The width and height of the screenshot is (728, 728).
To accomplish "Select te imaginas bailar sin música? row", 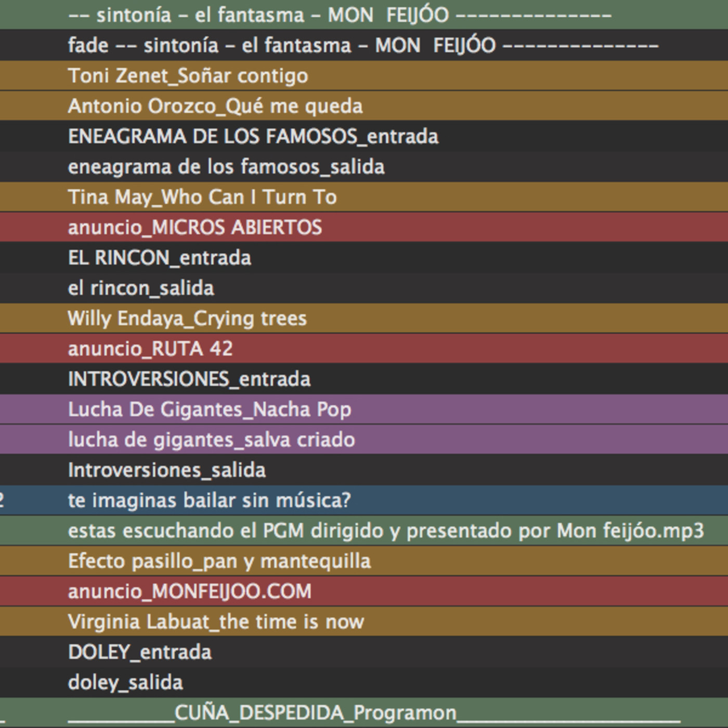I will 210,500.
